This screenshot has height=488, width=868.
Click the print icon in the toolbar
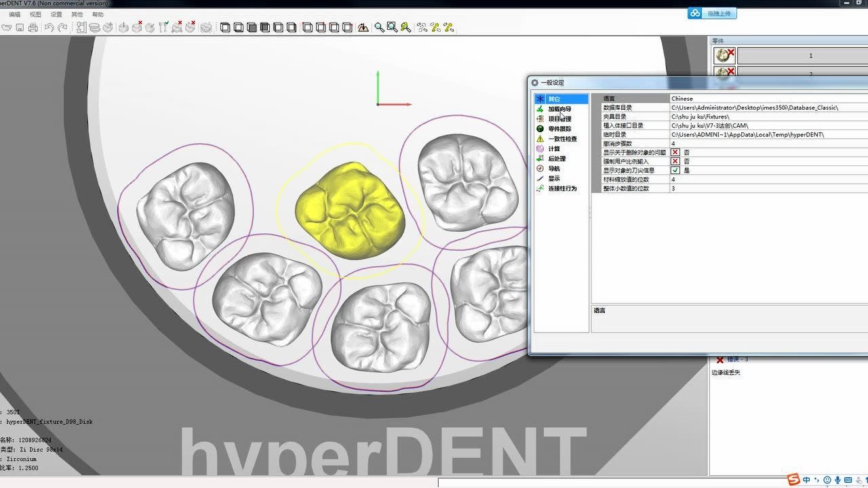tap(32, 28)
